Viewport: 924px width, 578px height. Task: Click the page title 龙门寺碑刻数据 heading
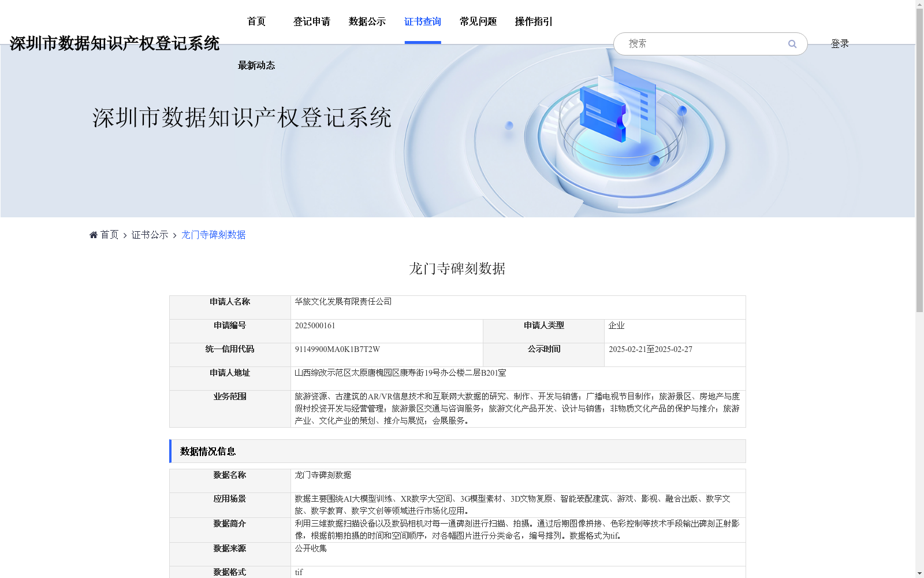point(457,269)
